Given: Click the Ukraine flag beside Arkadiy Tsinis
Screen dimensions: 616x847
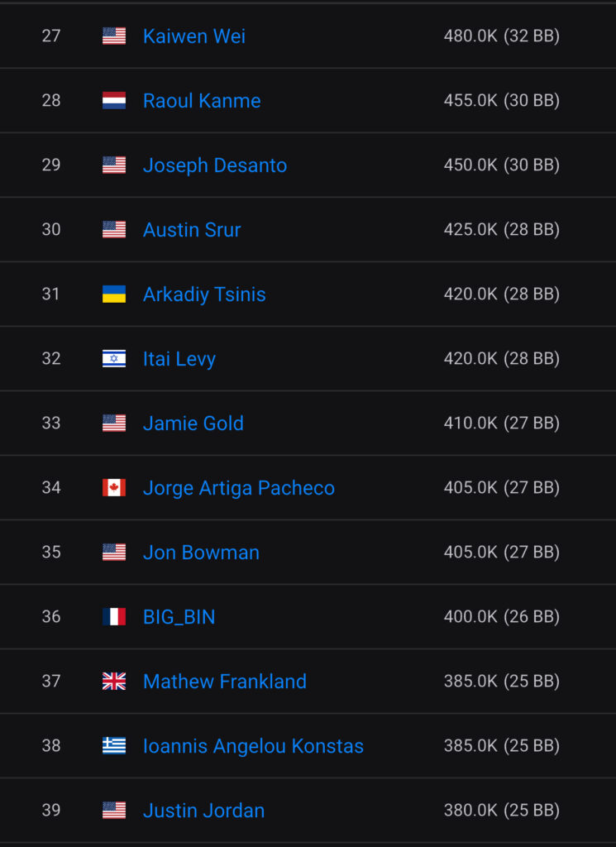Looking at the screenshot, I should click(x=114, y=294).
